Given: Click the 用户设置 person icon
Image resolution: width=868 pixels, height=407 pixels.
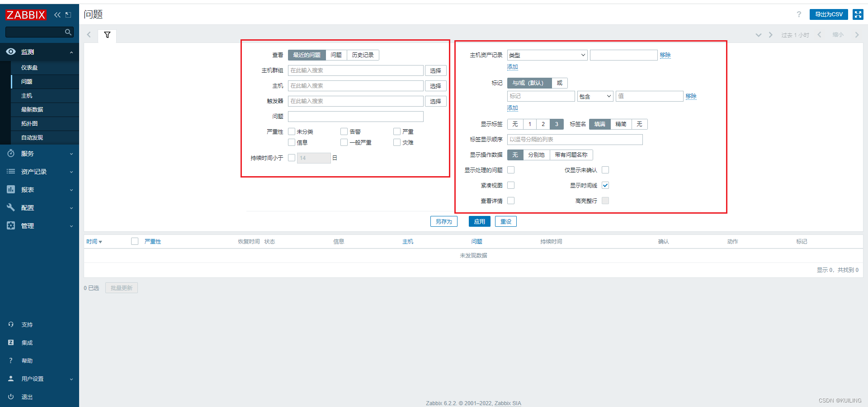Looking at the screenshot, I should [x=11, y=379].
